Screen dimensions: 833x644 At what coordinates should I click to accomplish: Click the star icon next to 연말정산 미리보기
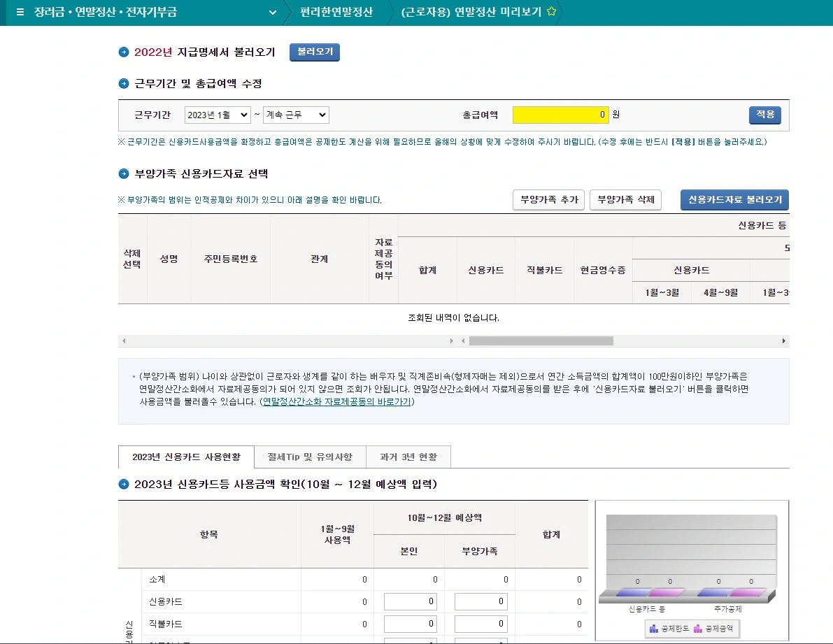point(550,12)
